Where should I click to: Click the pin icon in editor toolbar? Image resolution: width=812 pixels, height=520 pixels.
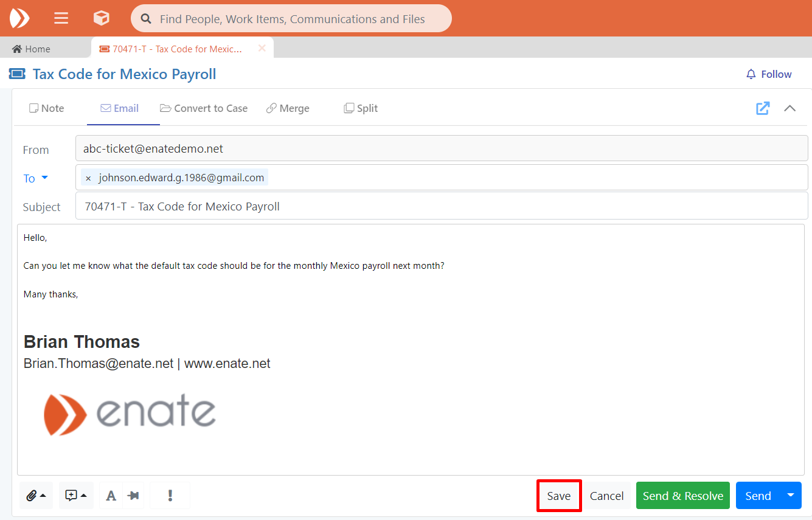tap(133, 496)
